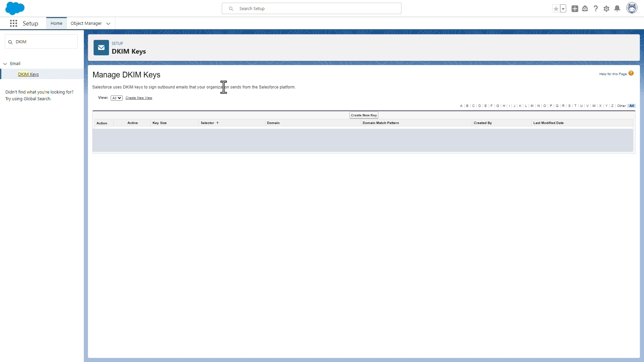This screenshot has width=644, height=362.
Task: Open the user profile avatar
Action: point(632,8)
